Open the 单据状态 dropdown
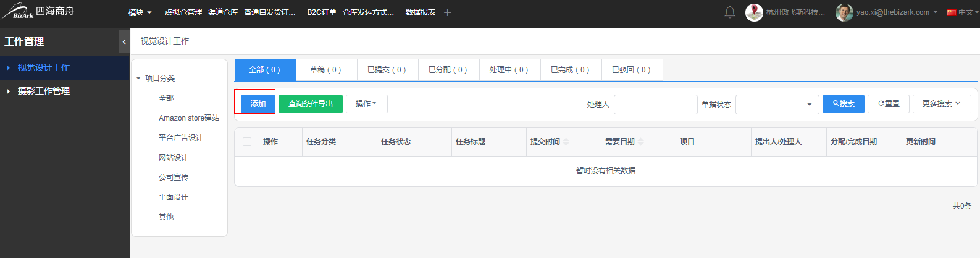The height and width of the screenshot is (258, 980). (777, 105)
